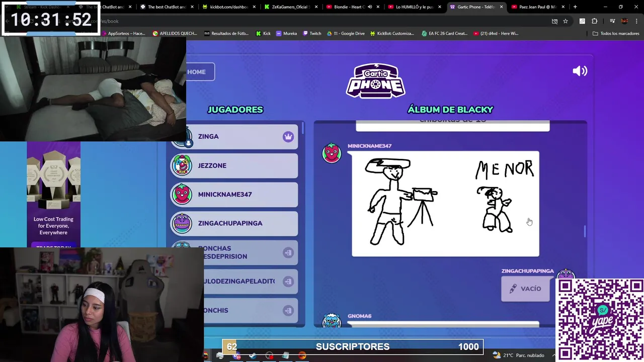Select player ZINGACHUPAPINGA in the list

click(234, 223)
